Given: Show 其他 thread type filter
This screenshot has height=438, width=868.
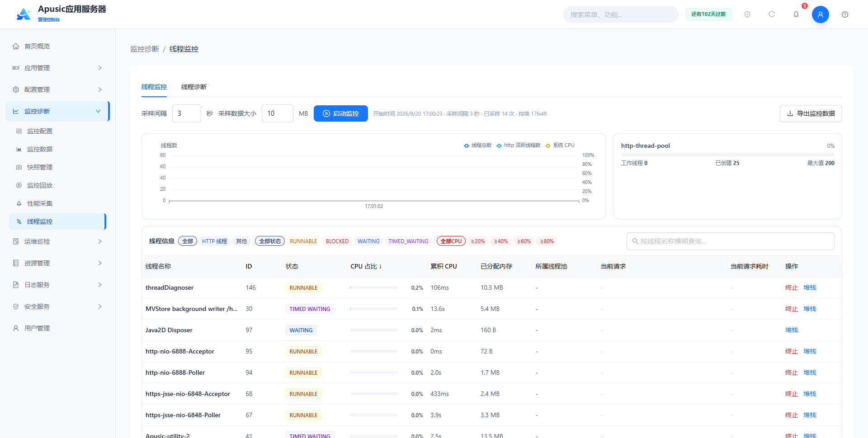Looking at the screenshot, I should click(x=241, y=241).
